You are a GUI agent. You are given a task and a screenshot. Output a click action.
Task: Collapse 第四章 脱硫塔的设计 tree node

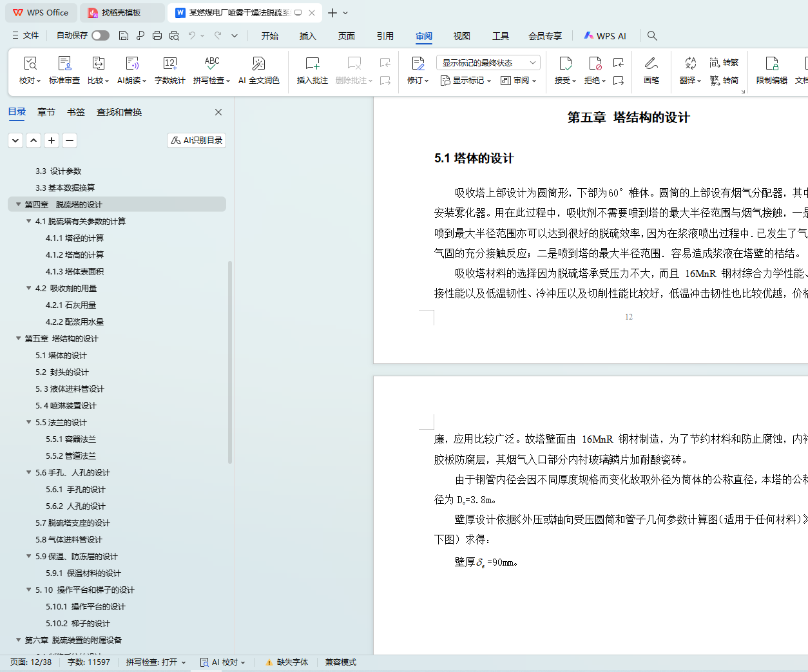coord(18,204)
